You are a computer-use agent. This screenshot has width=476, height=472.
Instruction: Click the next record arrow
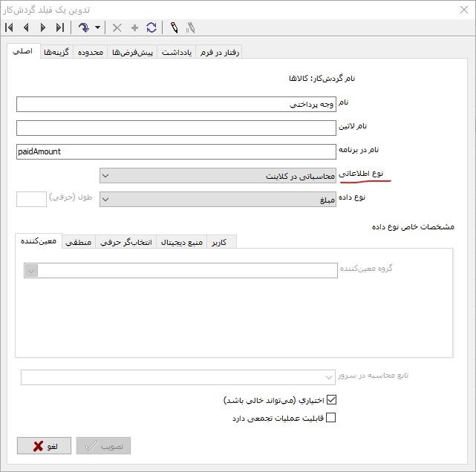click(x=43, y=28)
